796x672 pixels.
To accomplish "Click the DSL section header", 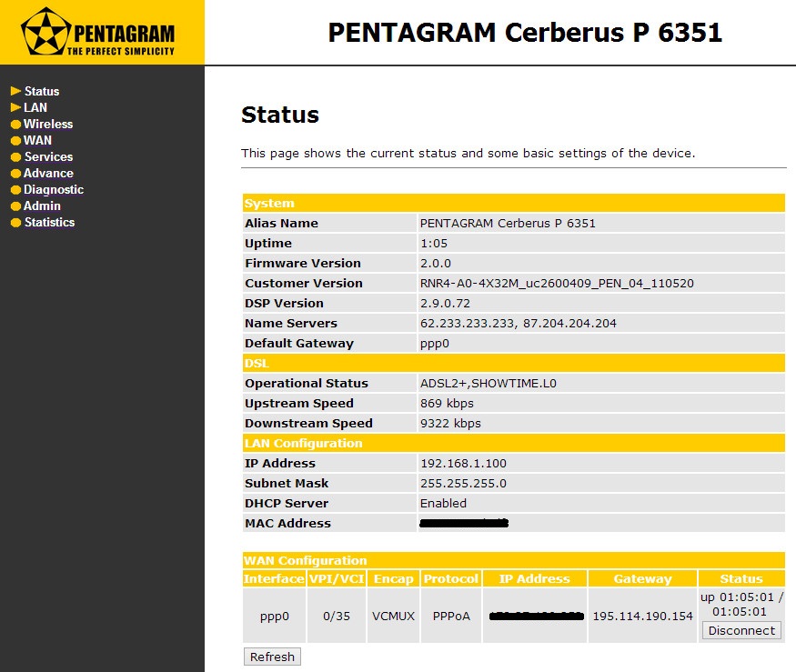I will point(514,364).
